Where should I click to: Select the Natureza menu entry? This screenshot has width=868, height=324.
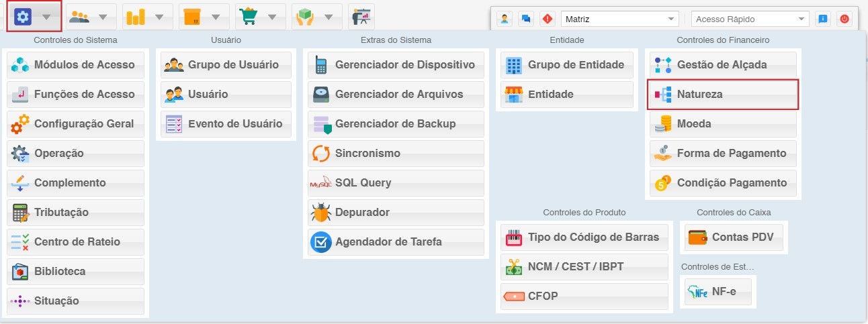[x=723, y=95]
